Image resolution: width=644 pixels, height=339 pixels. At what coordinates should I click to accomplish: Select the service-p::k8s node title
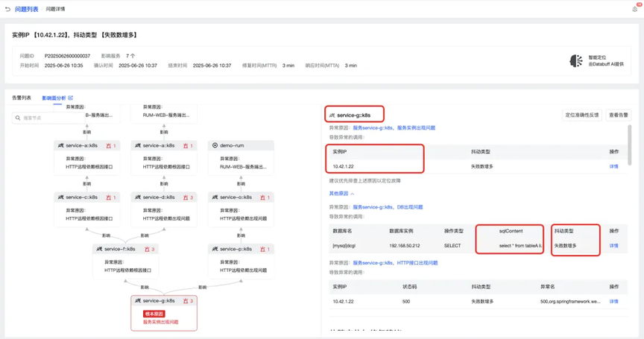tap(236, 249)
